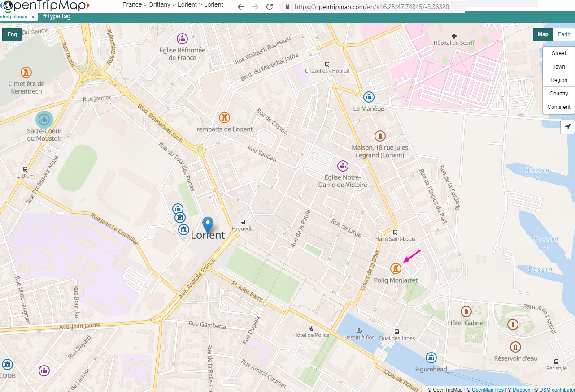Select the Region zoom level

click(x=559, y=80)
